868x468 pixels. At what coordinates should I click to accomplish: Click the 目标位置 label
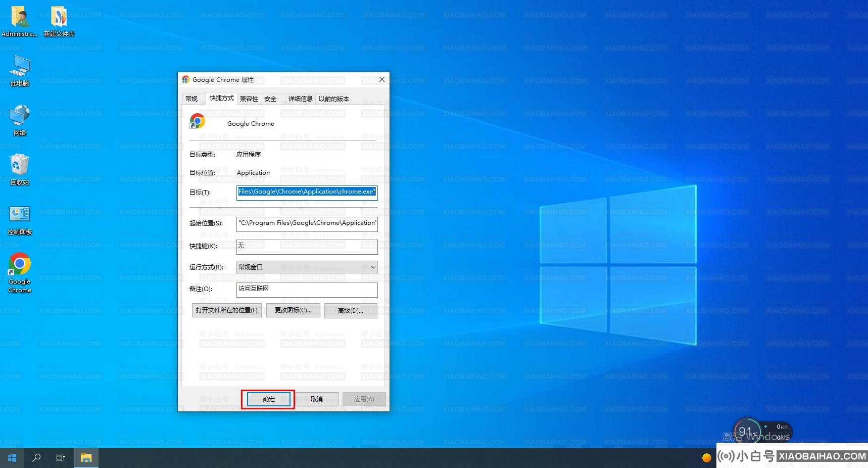(202, 173)
